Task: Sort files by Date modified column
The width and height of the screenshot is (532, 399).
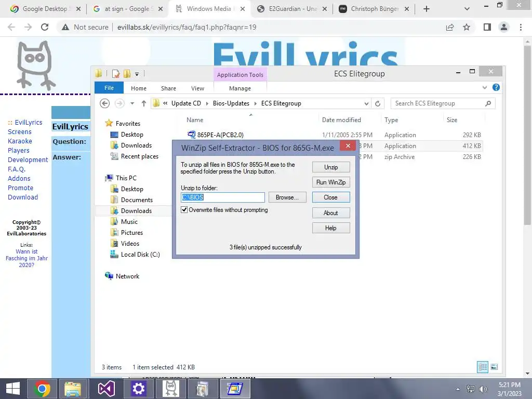Action: (341, 120)
